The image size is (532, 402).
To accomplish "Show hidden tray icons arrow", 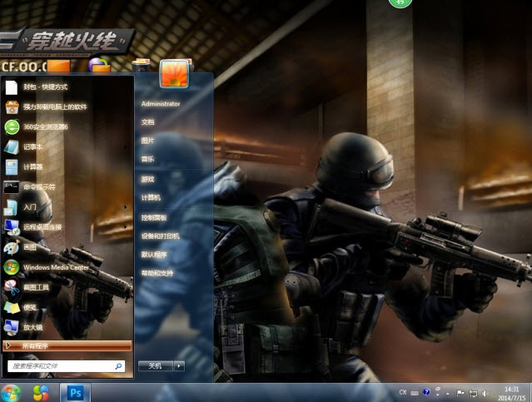I will coord(448,394).
